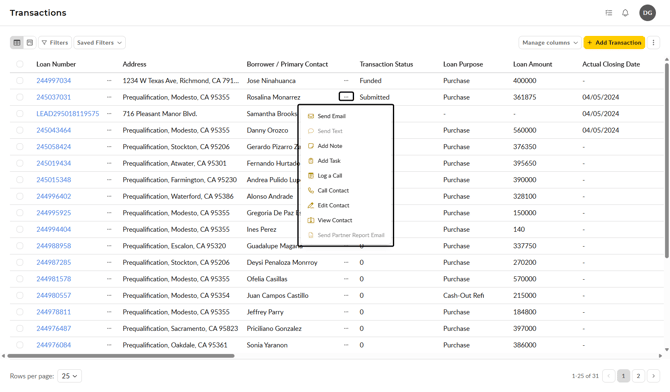Select row for loan 244976084

pos(20,345)
